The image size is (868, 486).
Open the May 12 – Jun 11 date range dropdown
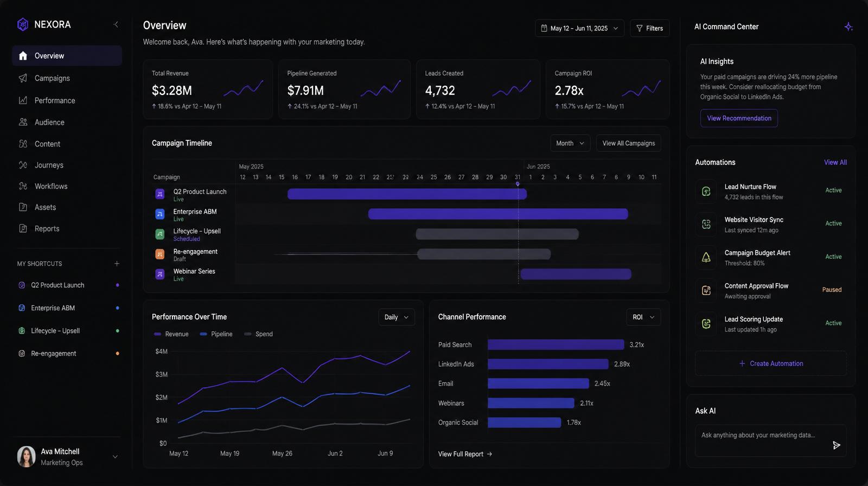click(579, 28)
